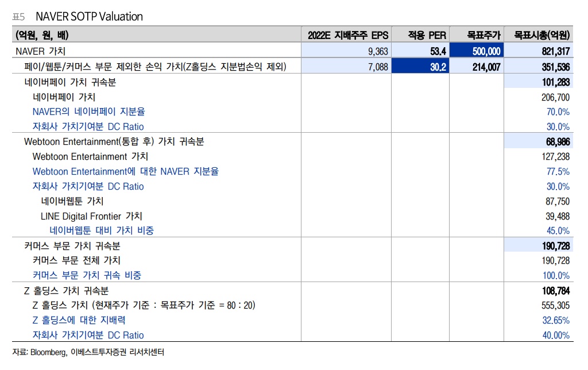Select the title 'NAVER SOTP Valuation'
This screenshot has height=370, width=588.
point(89,17)
